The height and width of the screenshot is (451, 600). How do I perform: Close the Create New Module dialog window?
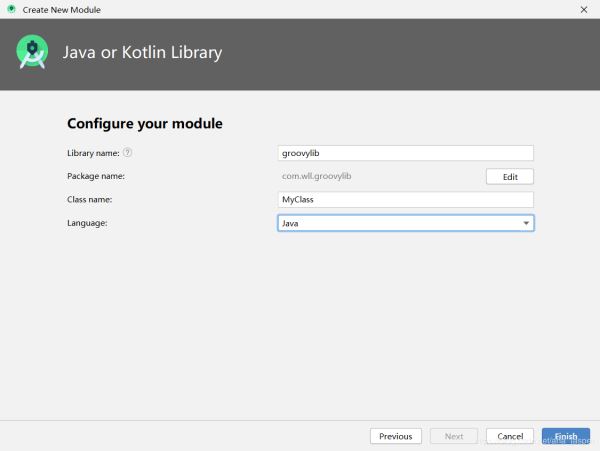(x=583, y=9)
